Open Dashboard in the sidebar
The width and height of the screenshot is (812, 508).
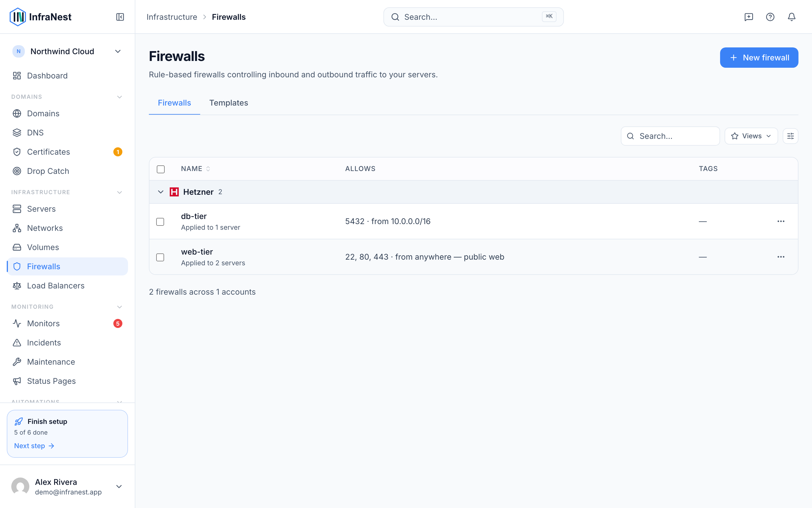(67, 76)
